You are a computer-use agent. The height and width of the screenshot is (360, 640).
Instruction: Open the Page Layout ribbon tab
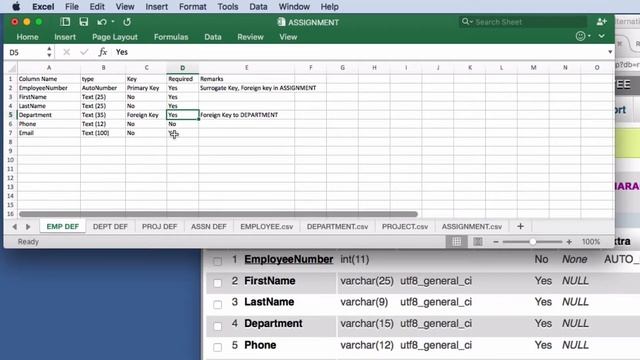(115, 37)
